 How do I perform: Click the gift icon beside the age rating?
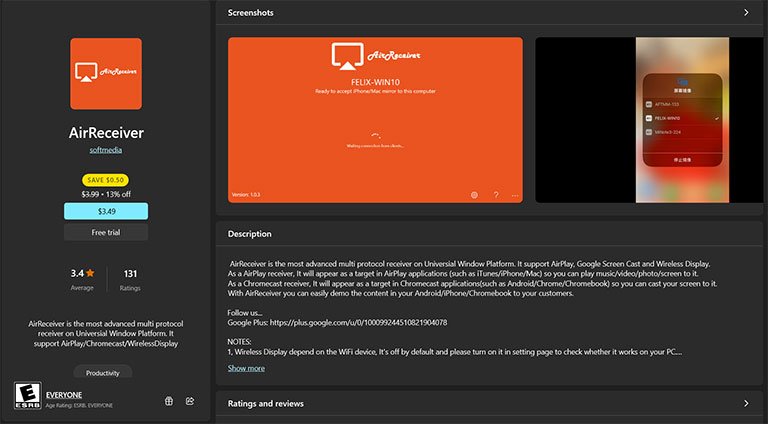click(169, 401)
